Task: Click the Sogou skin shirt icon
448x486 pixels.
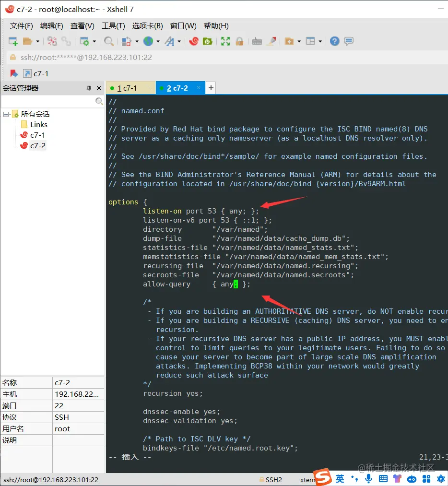Action: pyautogui.click(x=397, y=479)
